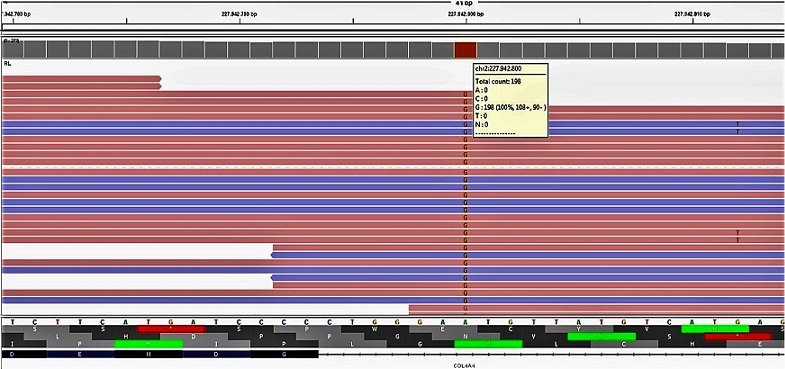This screenshot has width=785, height=369.
Task: Click the exon block labeled H in the gene track
Action: (x=148, y=353)
